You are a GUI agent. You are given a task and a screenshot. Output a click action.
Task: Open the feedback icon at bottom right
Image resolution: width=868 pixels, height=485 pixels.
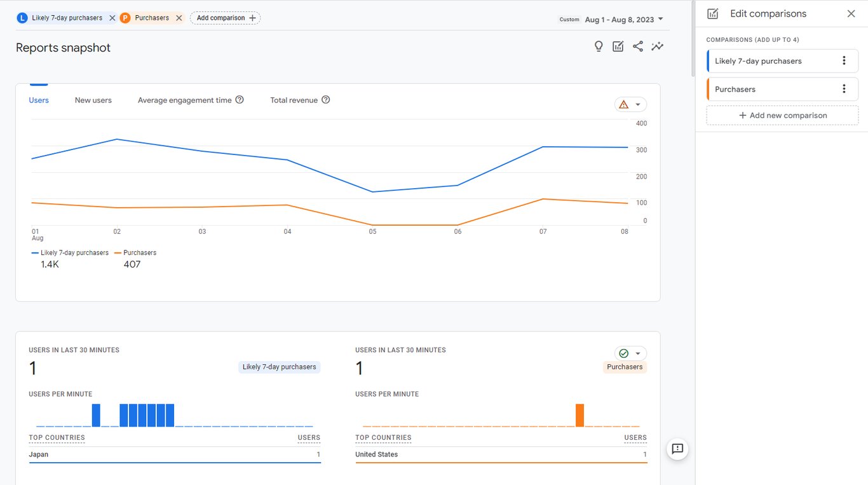click(677, 449)
